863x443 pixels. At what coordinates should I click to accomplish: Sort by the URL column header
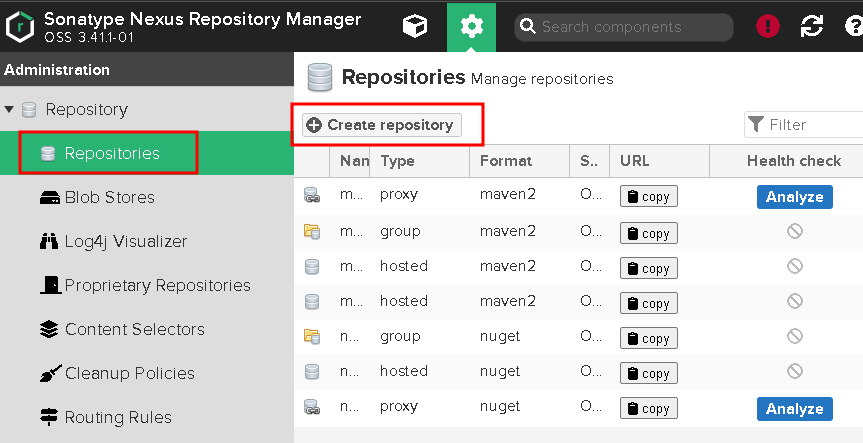pos(659,161)
